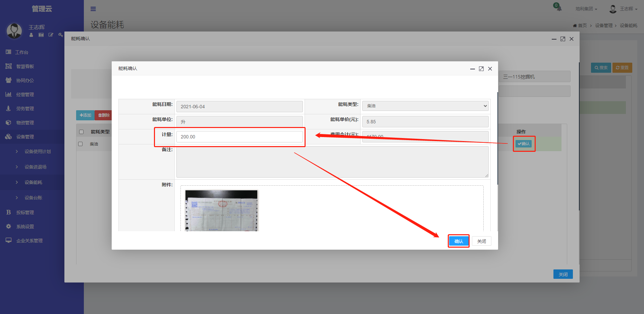Open the 能耗类型 dropdown
The width and height of the screenshot is (644, 314).
[x=425, y=106]
